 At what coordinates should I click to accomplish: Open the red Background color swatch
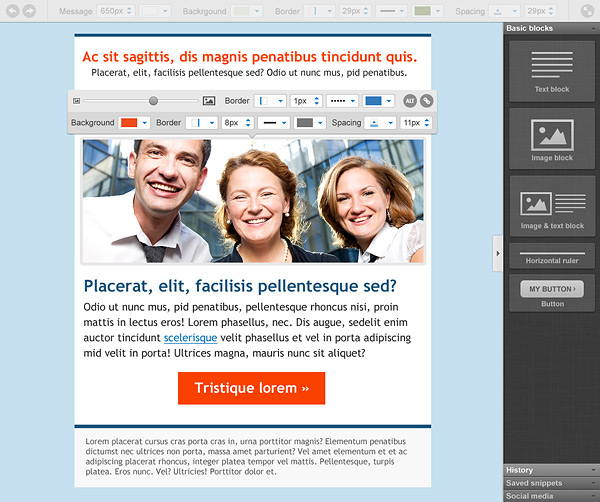pyautogui.click(x=134, y=123)
